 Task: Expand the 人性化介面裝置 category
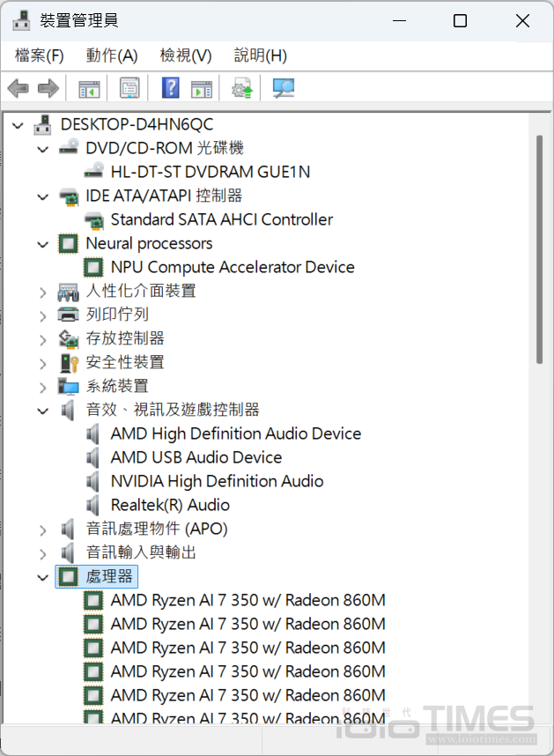(x=42, y=291)
